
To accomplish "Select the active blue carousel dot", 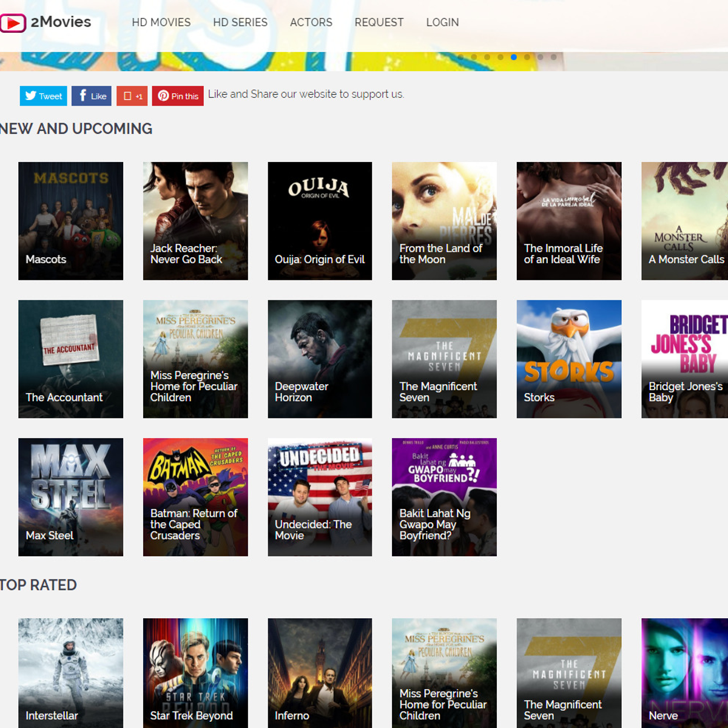I will coord(514,57).
